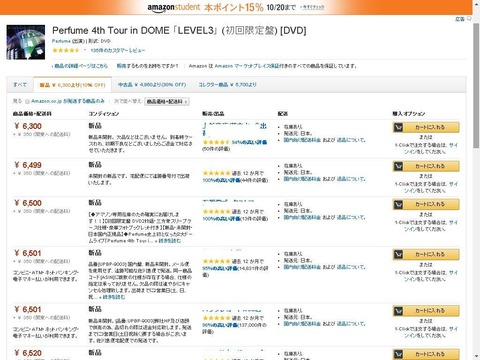The image size is (480, 360).
Task: Click the Amazon Student logo in the banner
Action: pos(173,7)
